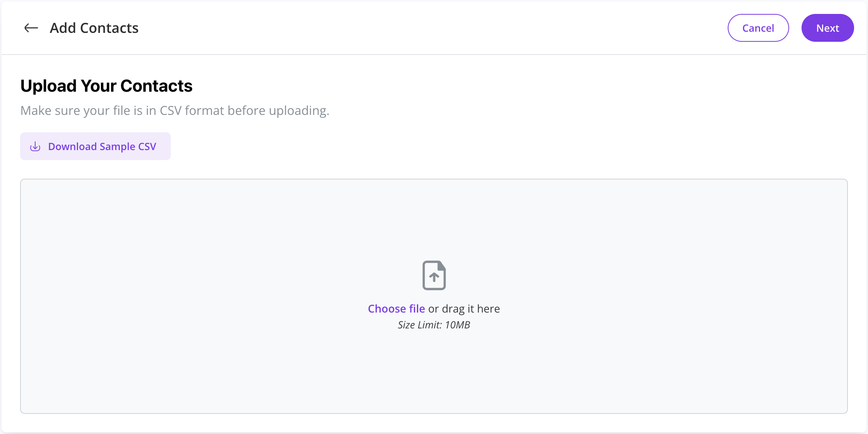Select the document-with-arrow upload glyph
This screenshot has height=434, width=868.
[434, 275]
